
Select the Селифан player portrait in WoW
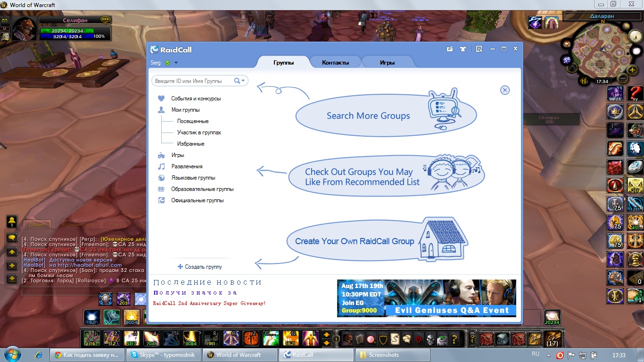click(25, 29)
